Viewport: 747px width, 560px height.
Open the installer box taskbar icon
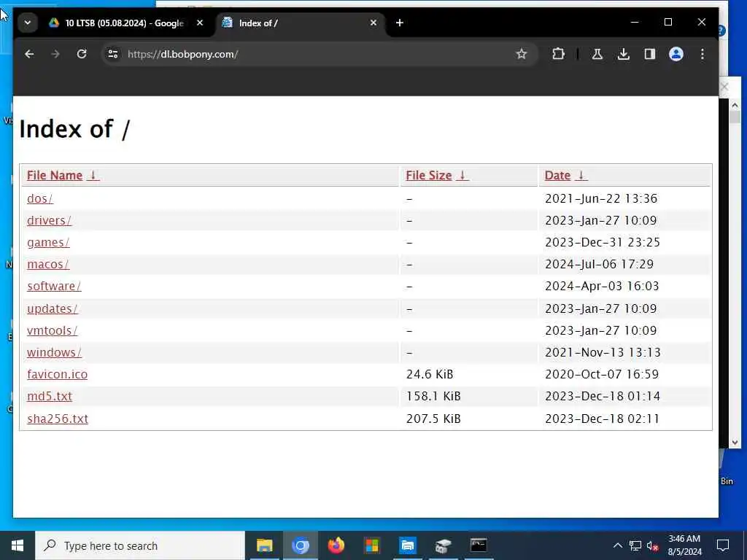(x=443, y=545)
